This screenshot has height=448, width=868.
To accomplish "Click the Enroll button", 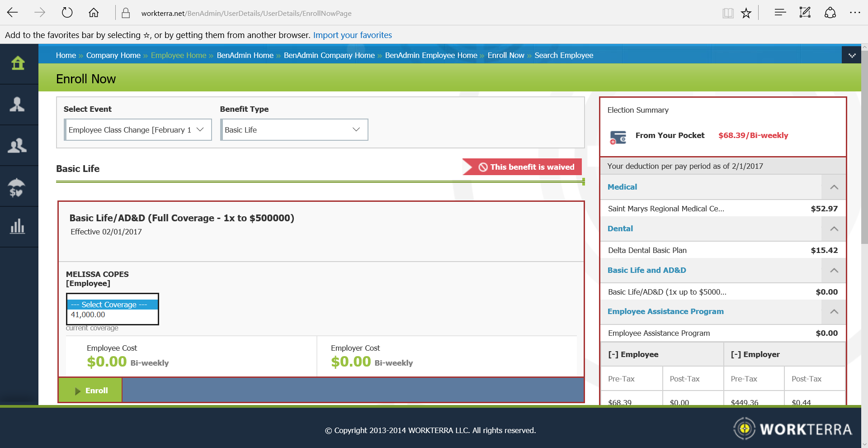I will [x=90, y=390].
